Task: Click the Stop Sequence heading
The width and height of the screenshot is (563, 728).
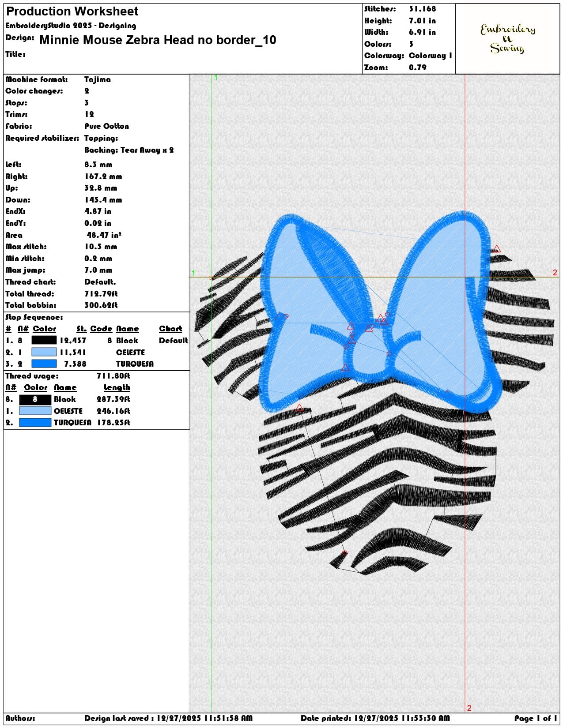Action: pos(34,317)
